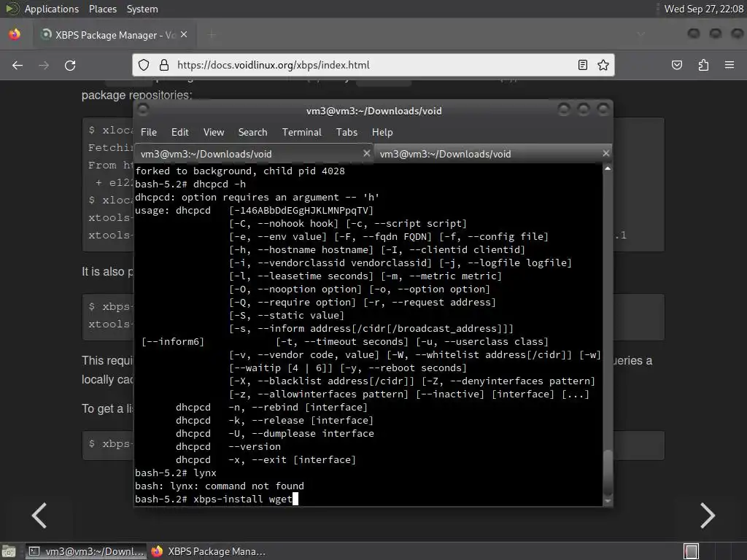
Task: Open the Places menu in top panel
Action: pyautogui.click(x=102, y=9)
